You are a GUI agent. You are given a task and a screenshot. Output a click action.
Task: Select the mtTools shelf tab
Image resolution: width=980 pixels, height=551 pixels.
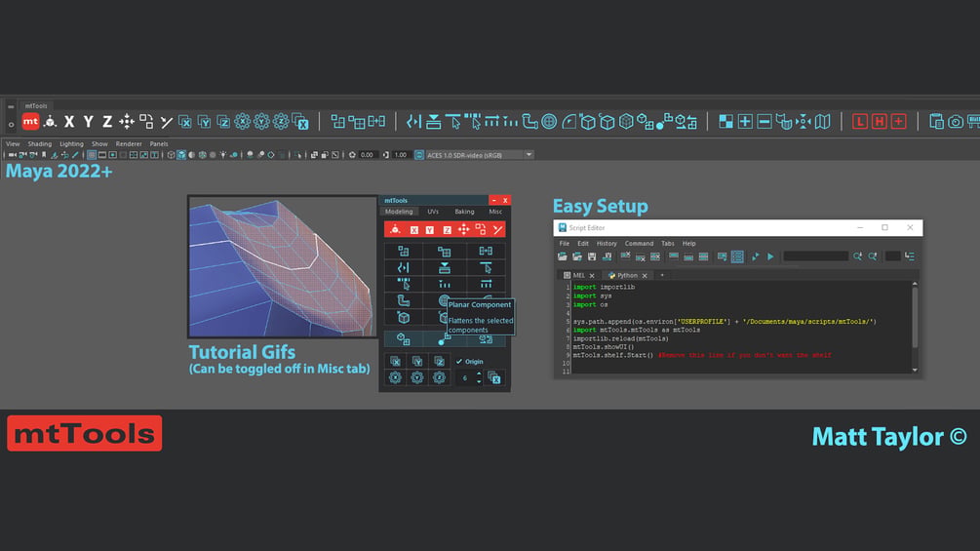(36, 106)
